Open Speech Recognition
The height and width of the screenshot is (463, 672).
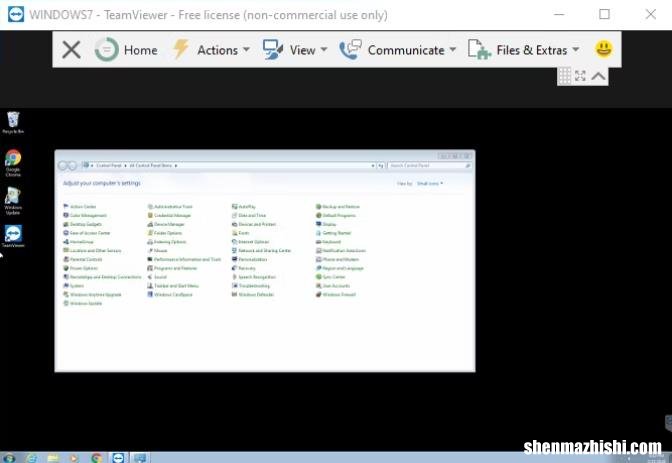[254, 277]
